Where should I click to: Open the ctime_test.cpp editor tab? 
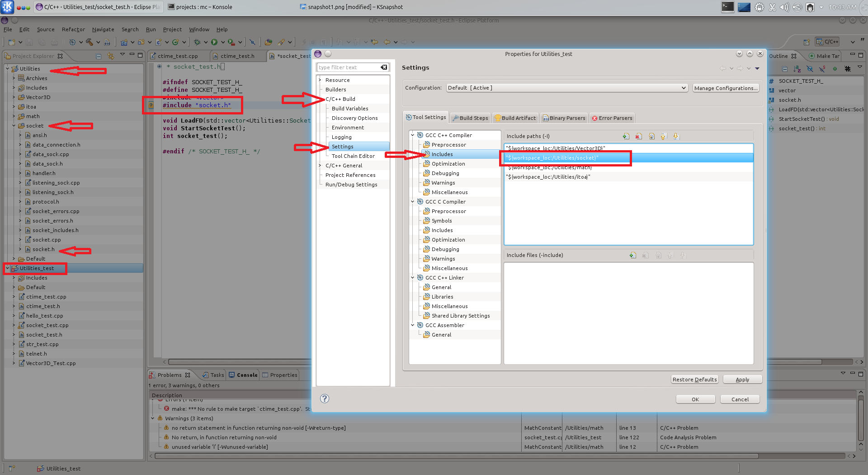(x=178, y=56)
